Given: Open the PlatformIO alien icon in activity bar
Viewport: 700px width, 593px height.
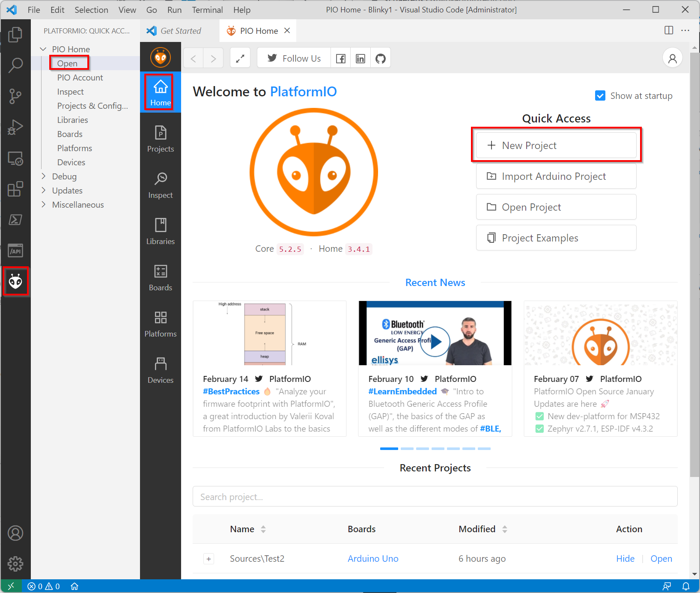Looking at the screenshot, I should [15, 281].
